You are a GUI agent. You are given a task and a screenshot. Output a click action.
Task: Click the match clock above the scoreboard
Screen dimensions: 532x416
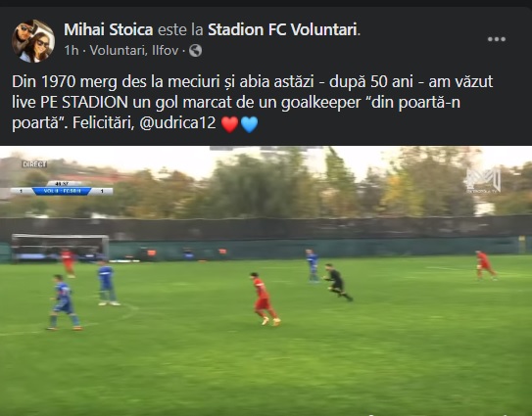[62, 184]
